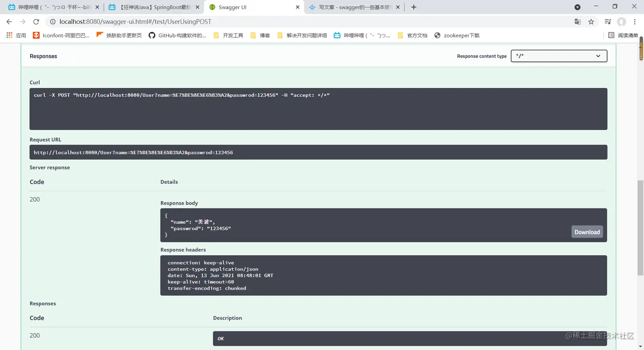Click the OK description box

click(410, 338)
